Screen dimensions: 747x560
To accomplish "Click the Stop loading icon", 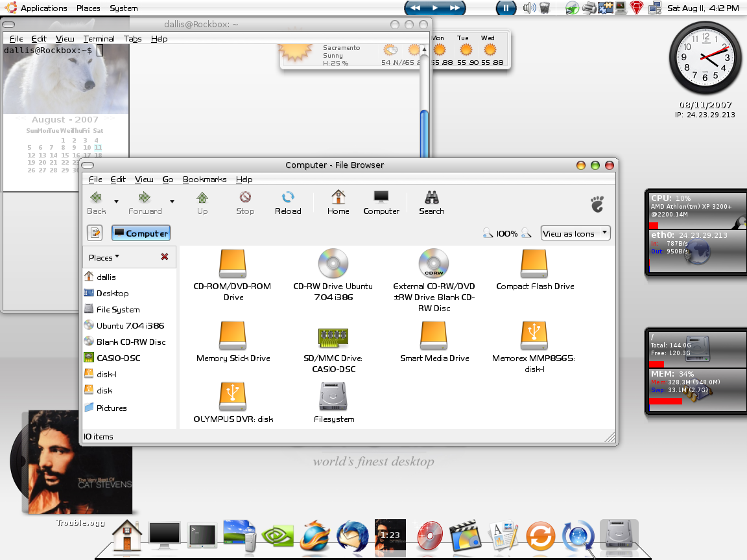I will pos(245,197).
